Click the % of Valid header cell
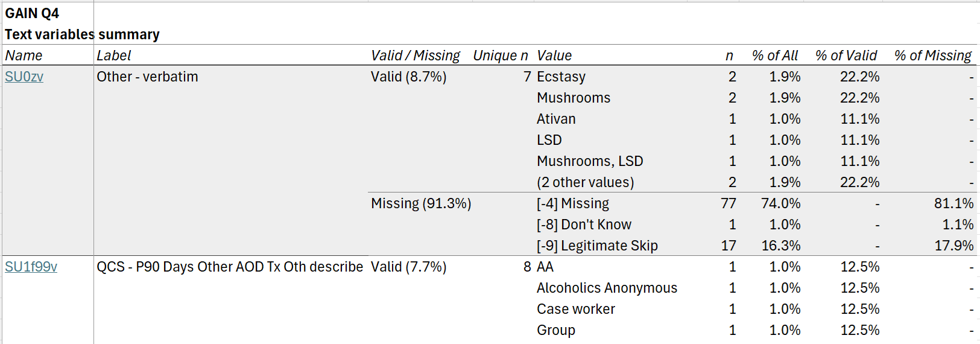Screen dimensions: 980x344 [x=846, y=56]
